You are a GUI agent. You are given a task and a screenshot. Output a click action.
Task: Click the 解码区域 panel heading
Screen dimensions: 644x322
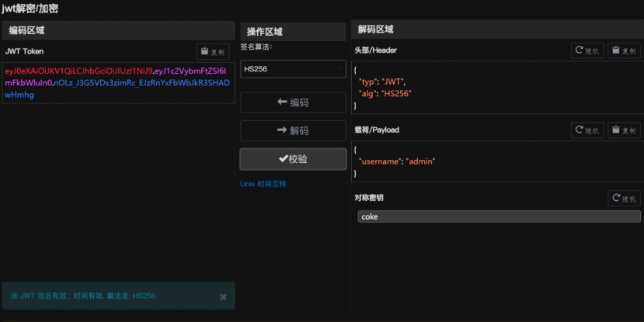pos(375,29)
